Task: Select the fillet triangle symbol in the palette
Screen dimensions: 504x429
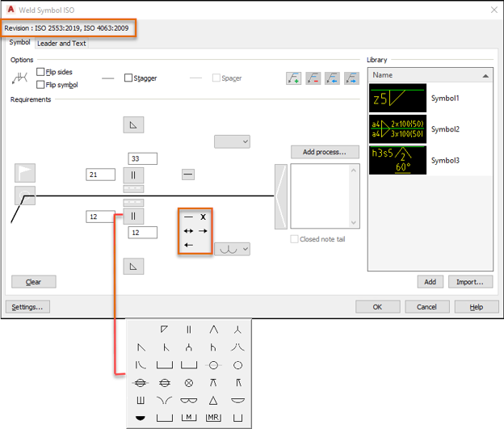Action: click(x=164, y=330)
